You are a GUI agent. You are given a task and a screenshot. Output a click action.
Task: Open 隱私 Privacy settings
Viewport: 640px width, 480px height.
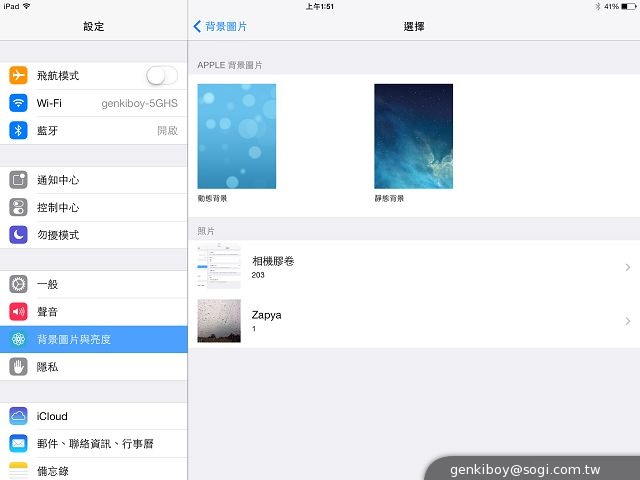tap(93, 367)
